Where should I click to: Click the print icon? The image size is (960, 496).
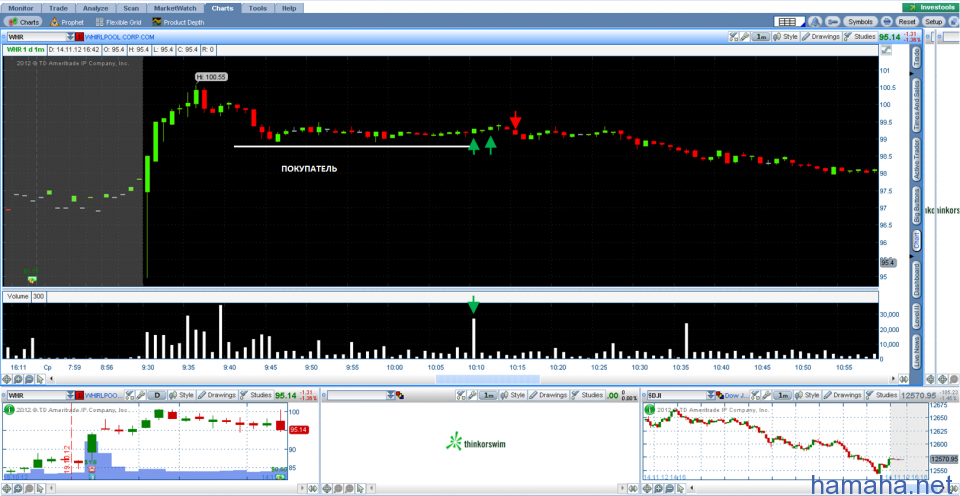(887, 21)
